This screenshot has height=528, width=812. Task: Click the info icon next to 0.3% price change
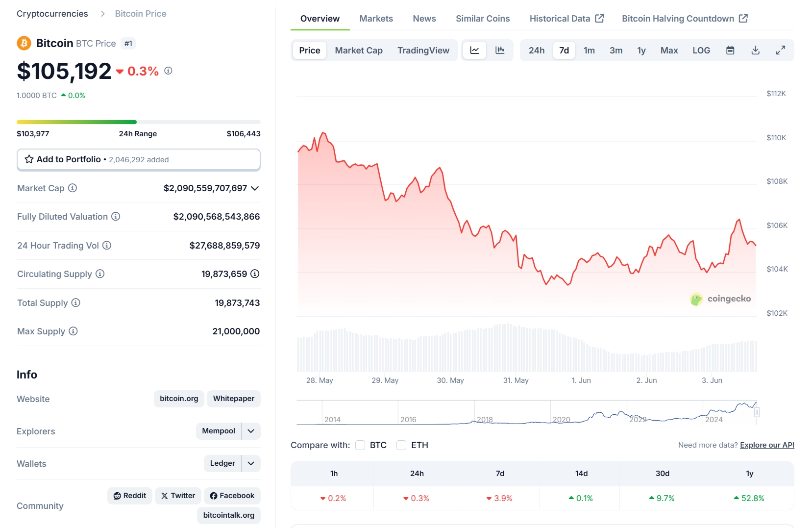point(168,71)
